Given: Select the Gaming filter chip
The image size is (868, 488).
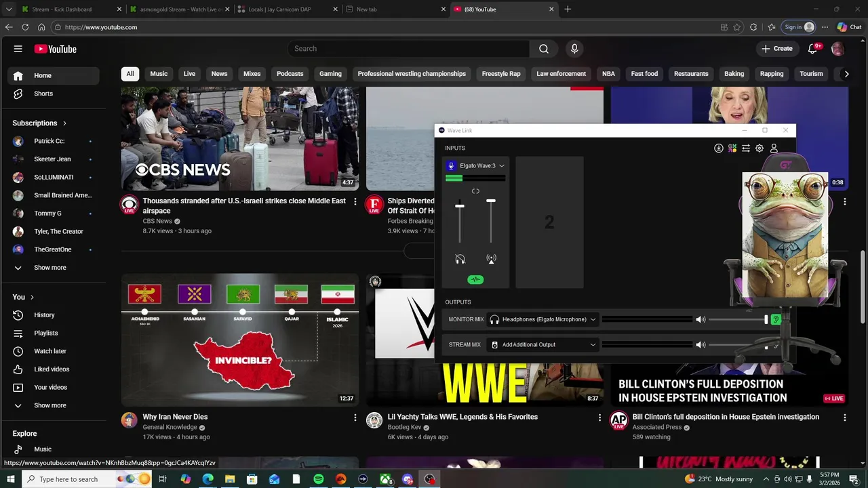Looking at the screenshot, I should 330,74.
